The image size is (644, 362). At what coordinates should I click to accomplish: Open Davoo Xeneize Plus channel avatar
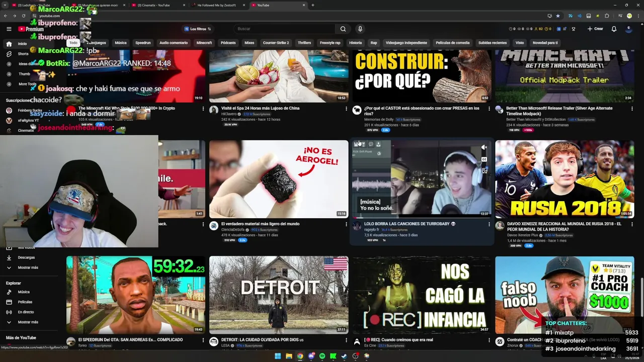coord(500,226)
